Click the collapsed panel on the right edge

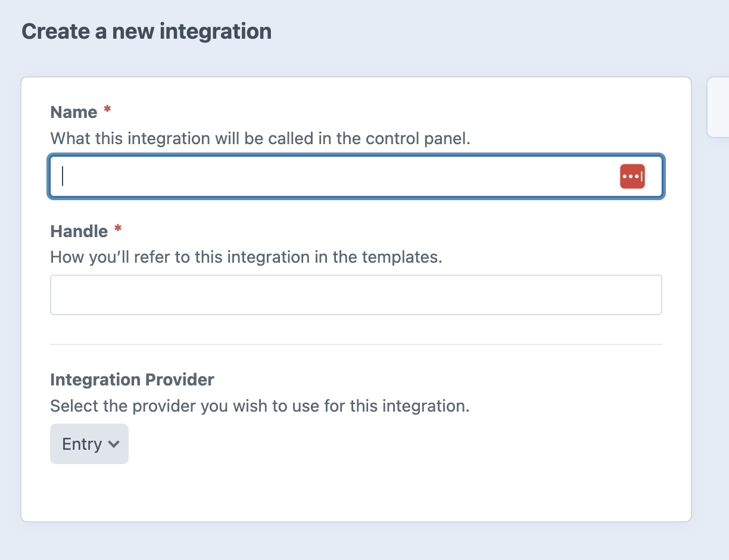click(719, 107)
